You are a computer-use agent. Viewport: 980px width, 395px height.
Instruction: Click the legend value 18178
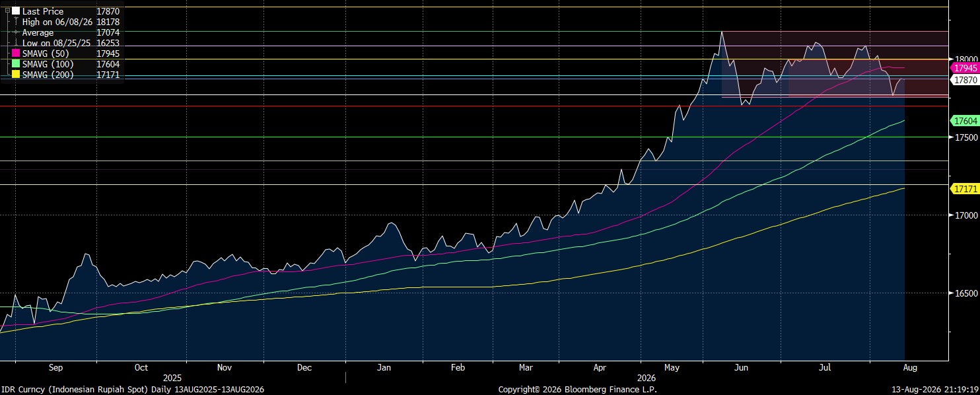(x=107, y=22)
